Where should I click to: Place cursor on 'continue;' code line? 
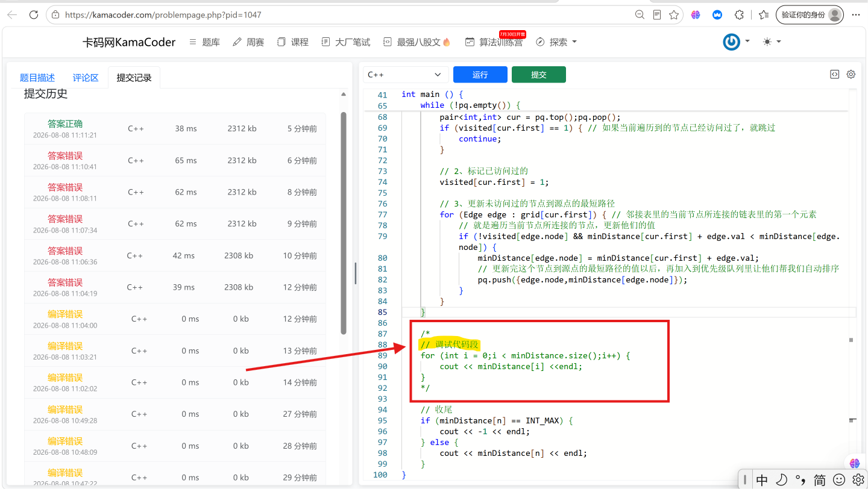tap(480, 139)
